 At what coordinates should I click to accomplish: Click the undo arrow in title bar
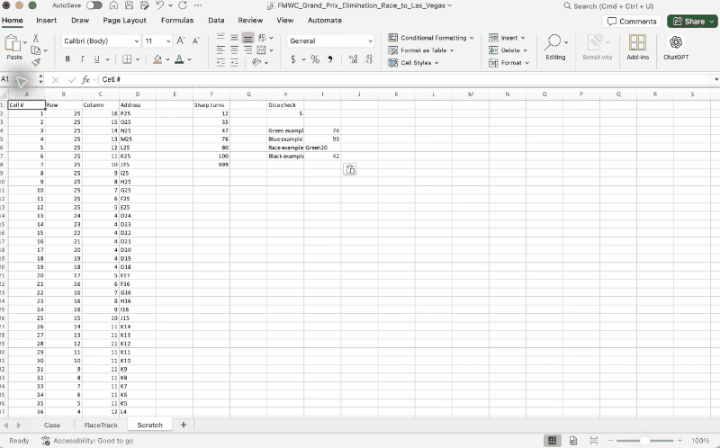click(160, 6)
